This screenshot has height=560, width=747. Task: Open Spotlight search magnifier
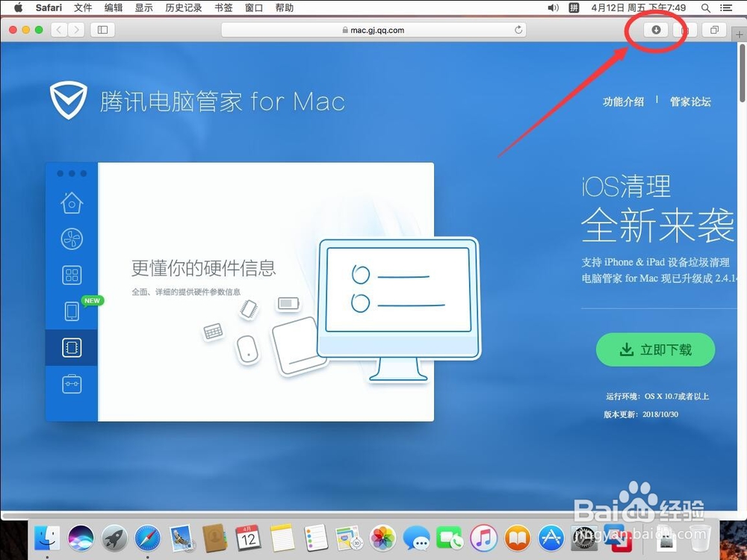click(706, 7)
